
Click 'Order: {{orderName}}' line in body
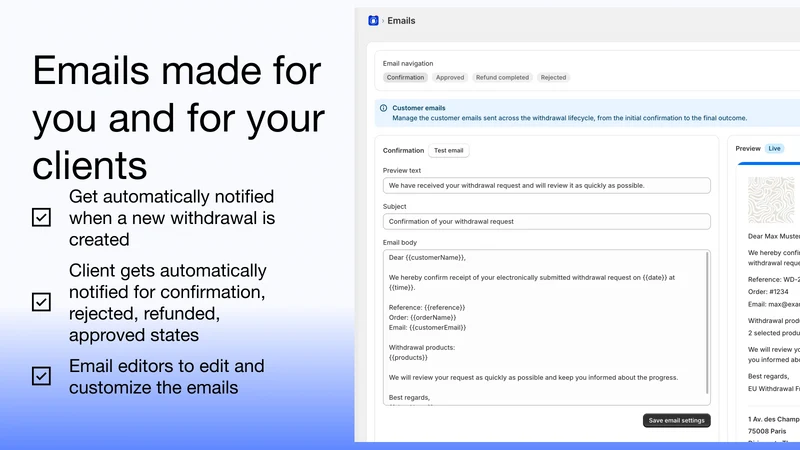pos(422,317)
